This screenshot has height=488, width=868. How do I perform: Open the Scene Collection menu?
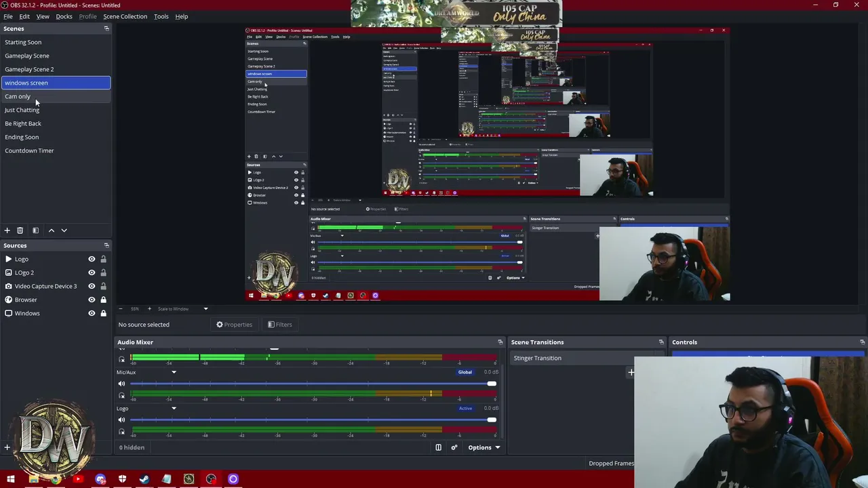tap(125, 16)
